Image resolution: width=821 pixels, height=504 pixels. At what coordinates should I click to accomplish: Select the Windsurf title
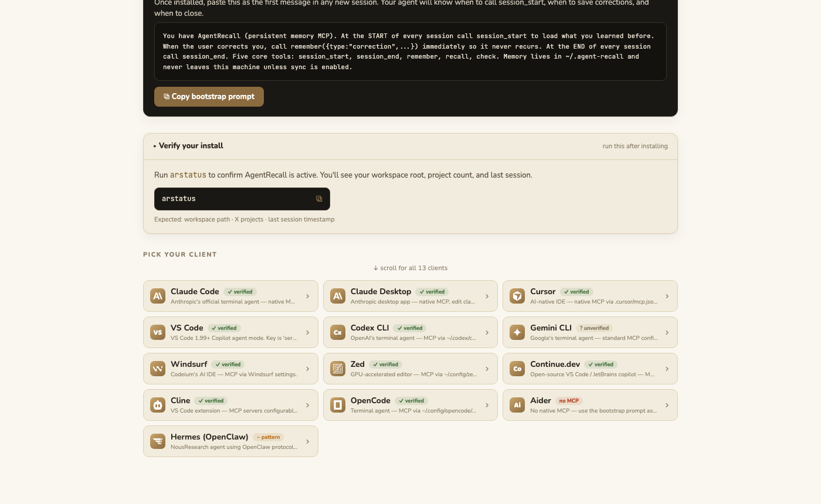coord(189,364)
